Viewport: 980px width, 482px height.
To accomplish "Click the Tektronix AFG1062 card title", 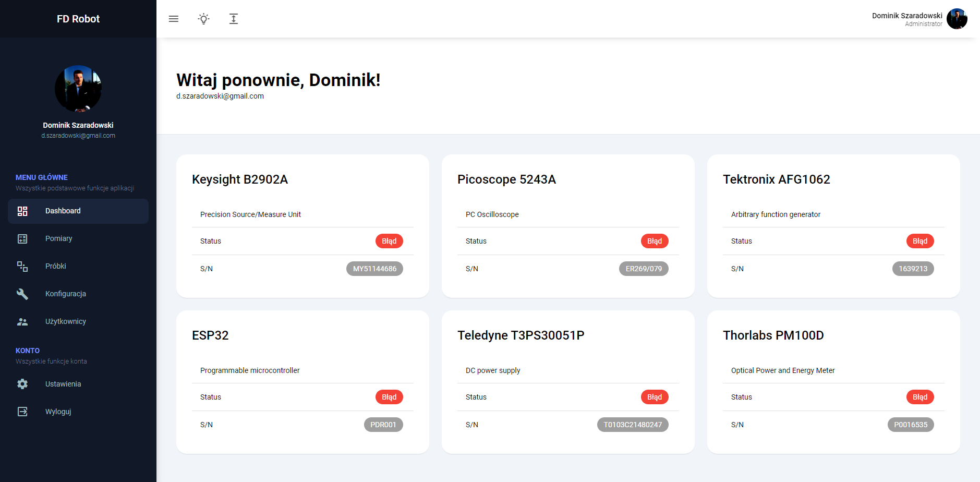I will (776, 179).
